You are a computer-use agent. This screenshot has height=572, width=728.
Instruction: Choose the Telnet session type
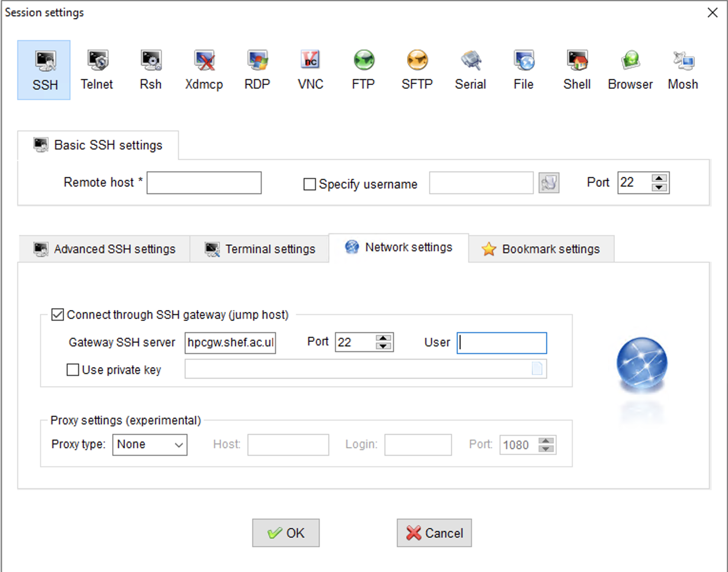tap(97, 70)
